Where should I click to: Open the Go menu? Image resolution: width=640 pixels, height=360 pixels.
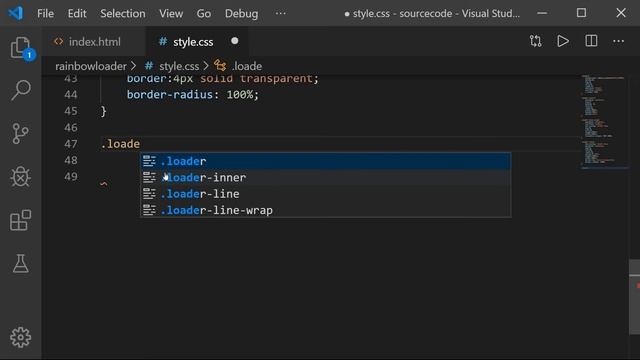tap(204, 13)
